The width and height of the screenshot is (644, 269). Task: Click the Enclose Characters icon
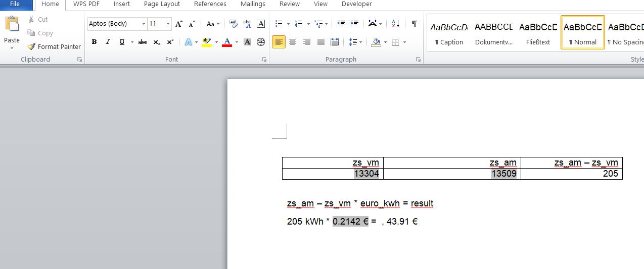coord(261,42)
